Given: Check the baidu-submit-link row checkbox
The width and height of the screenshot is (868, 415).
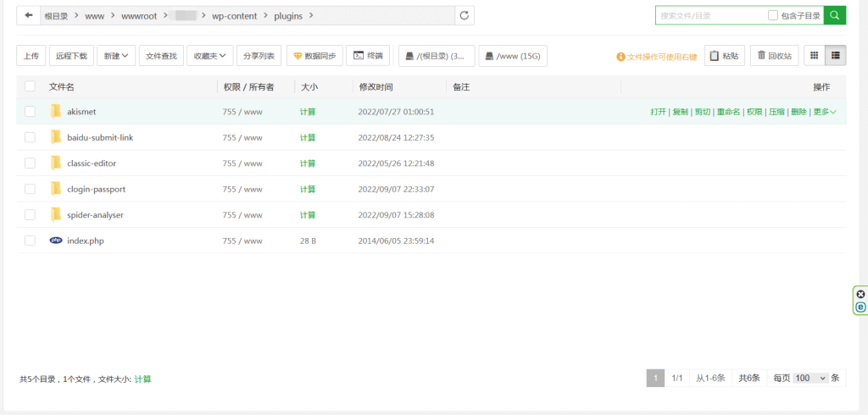Looking at the screenshot, I should [x=30, y=137].
